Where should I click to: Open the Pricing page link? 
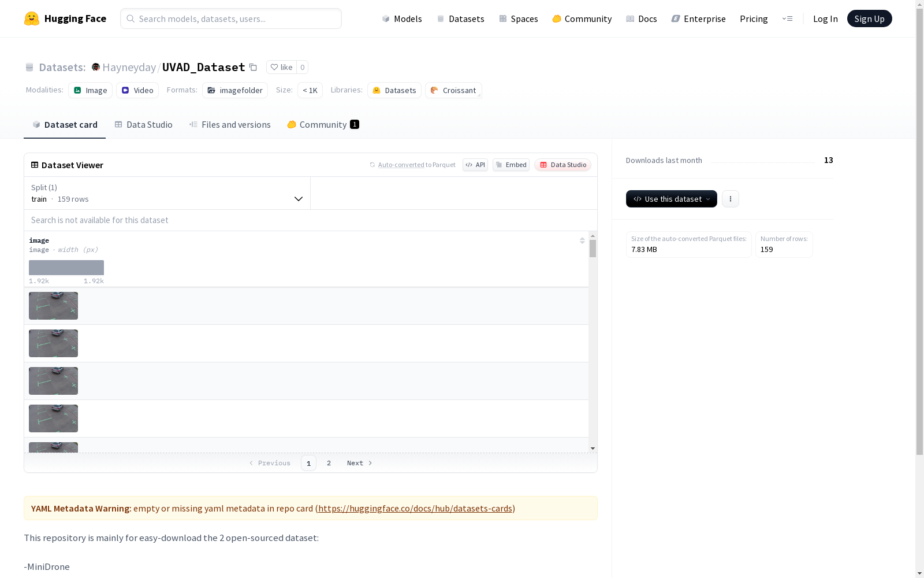[754, 18]
